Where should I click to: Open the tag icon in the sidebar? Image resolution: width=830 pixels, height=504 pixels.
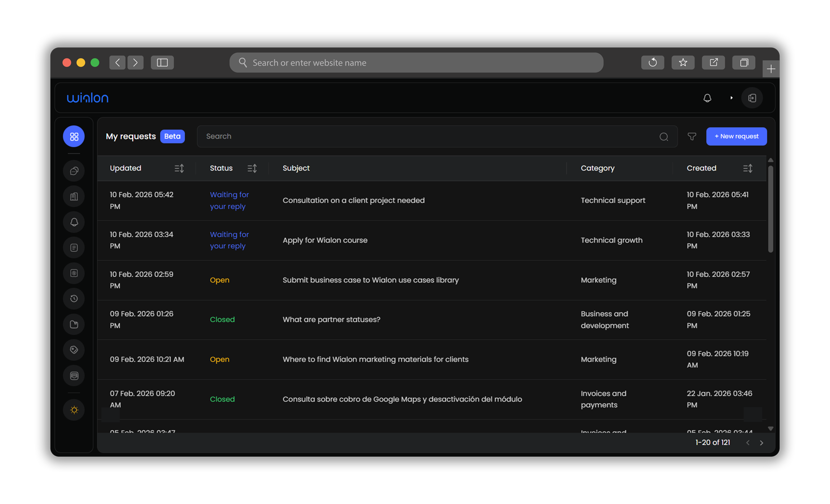tap(74, 350)
